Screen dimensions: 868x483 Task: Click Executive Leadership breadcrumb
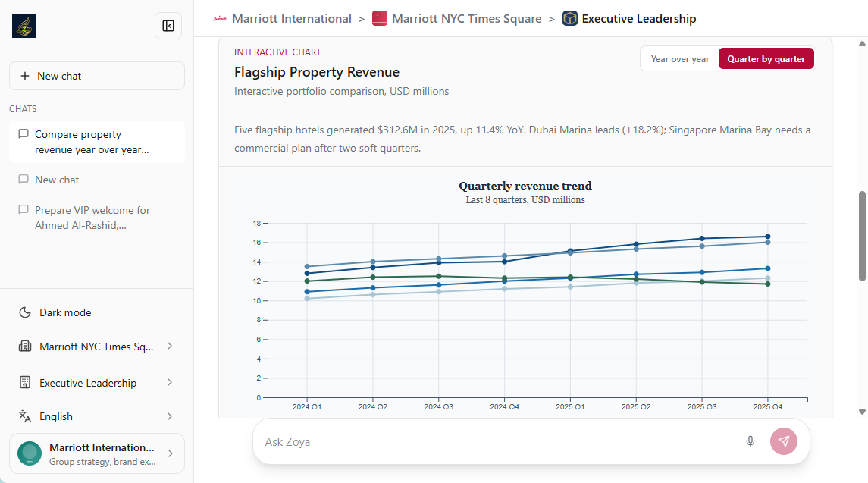tap(639, 19)
